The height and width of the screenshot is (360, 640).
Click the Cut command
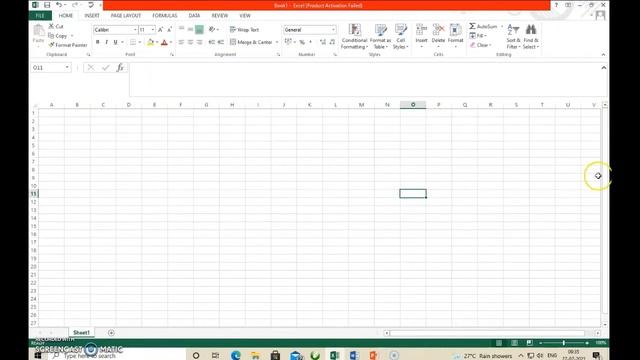(x=56, y=26)
